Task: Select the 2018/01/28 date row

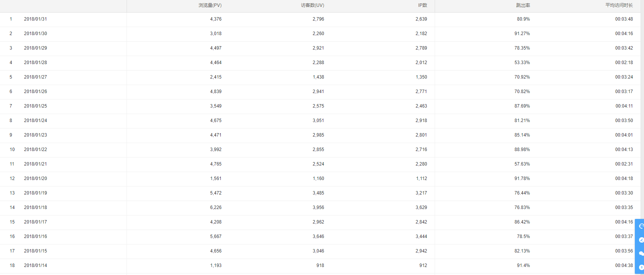Action: point(320,63)
